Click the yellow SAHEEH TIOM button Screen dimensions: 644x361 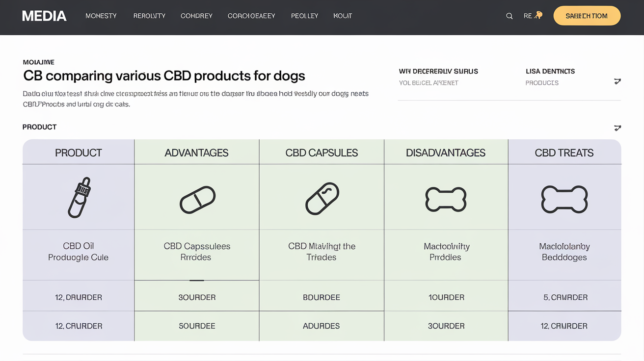pos(587,16)
